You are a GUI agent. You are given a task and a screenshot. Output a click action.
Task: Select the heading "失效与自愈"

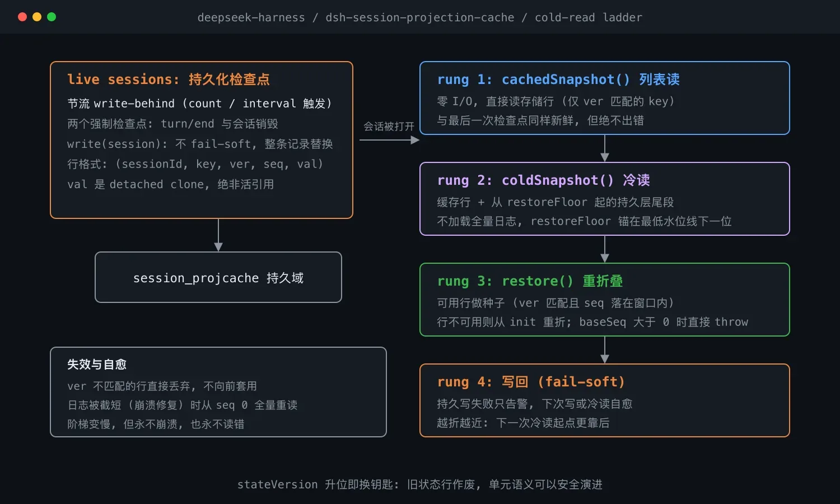pyautogui.click(x=97, y=365)
